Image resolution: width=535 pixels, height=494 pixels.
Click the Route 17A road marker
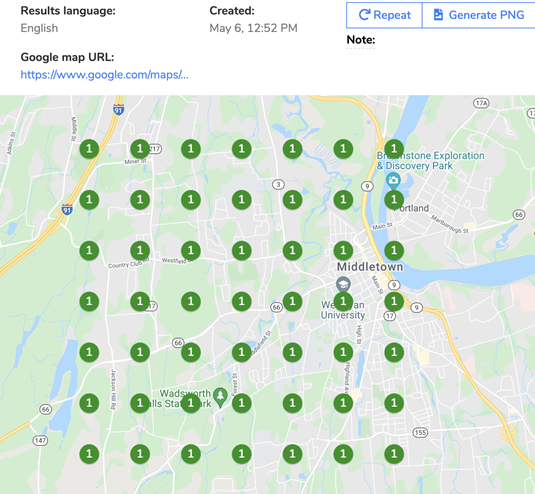pos(481,103)
